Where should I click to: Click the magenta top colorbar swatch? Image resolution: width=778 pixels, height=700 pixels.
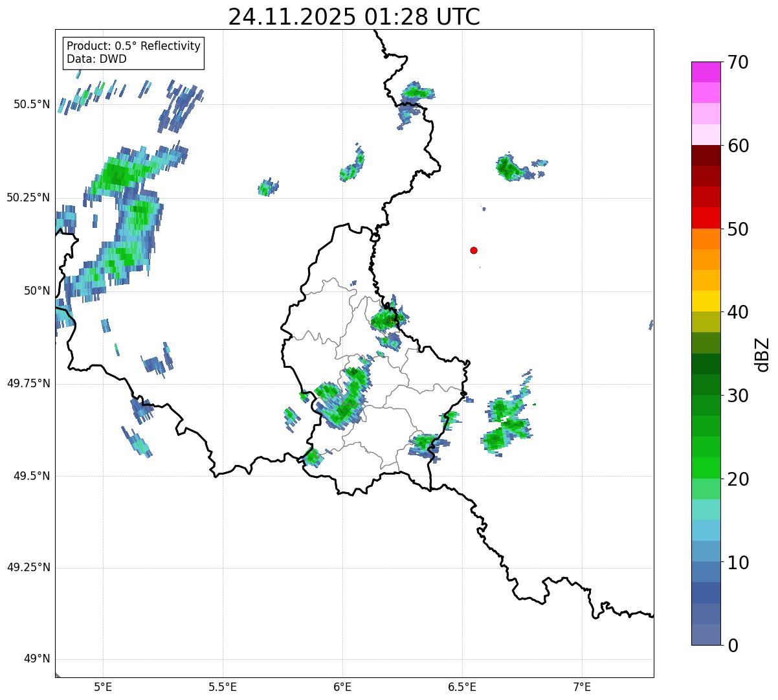[706, 72]
